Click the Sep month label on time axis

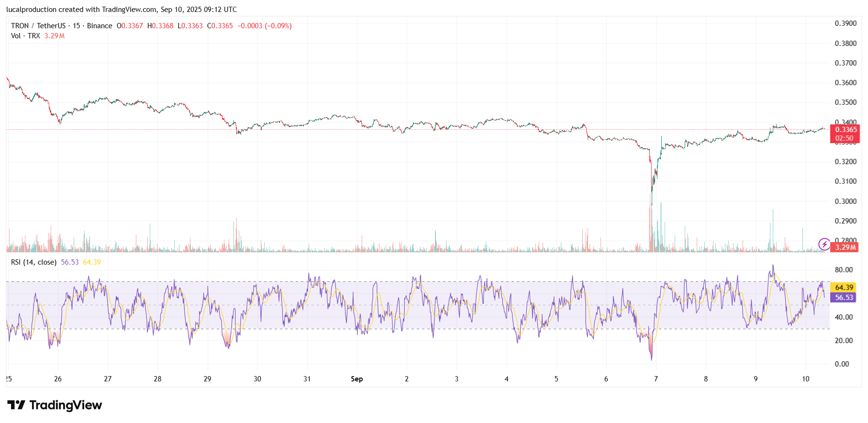357,379
